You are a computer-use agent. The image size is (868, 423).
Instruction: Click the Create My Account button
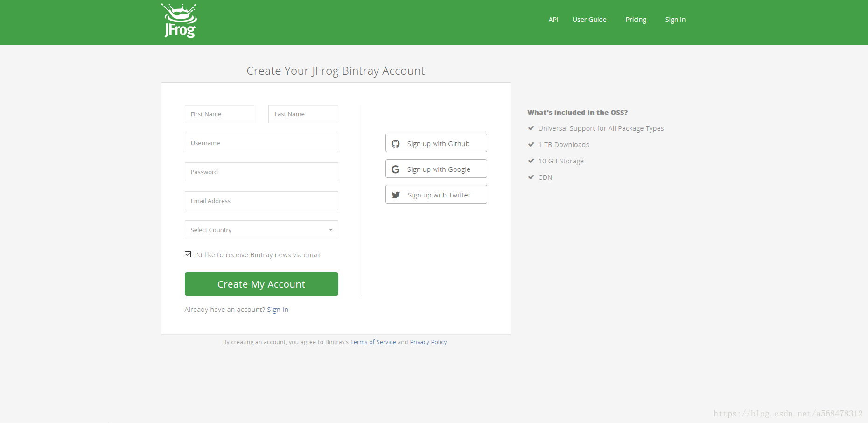pos(261,284)
